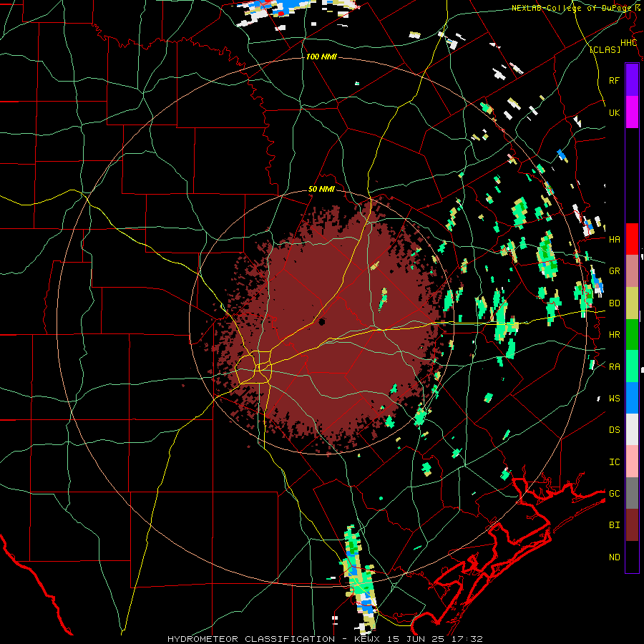Image resolution: width=644 pixels, height=644 pixels.
Task: Click the HR dark green legend swatch
Action: (x=632, y=334)
